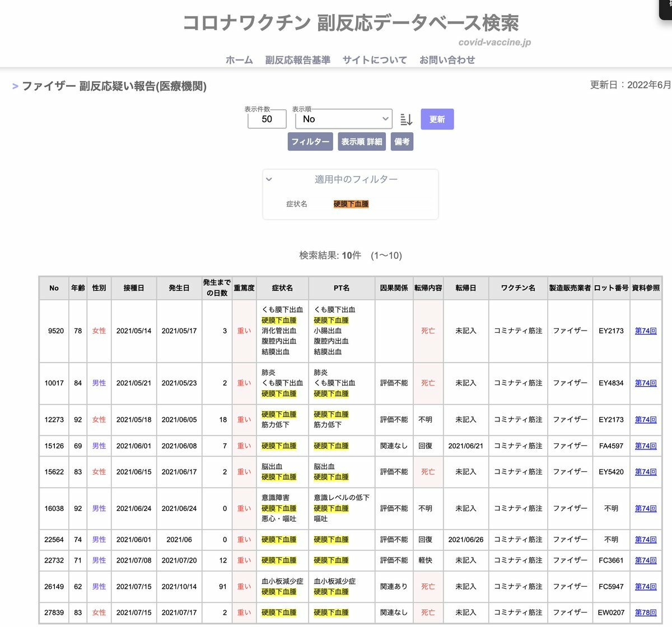Navigate to お問い合わせ page
Screen dimensions: 672x627
(x=447, y=60)
